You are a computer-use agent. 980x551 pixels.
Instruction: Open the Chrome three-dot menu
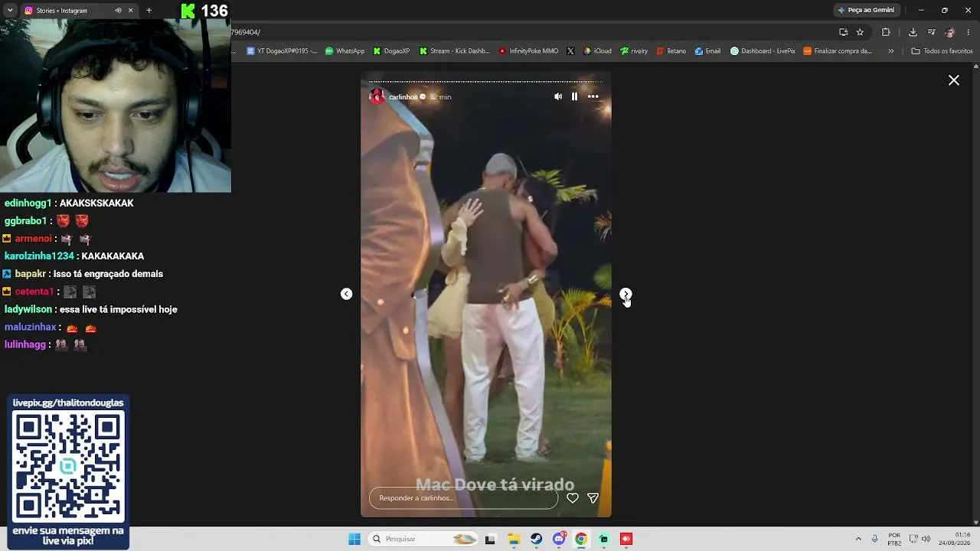click(969, 32)
